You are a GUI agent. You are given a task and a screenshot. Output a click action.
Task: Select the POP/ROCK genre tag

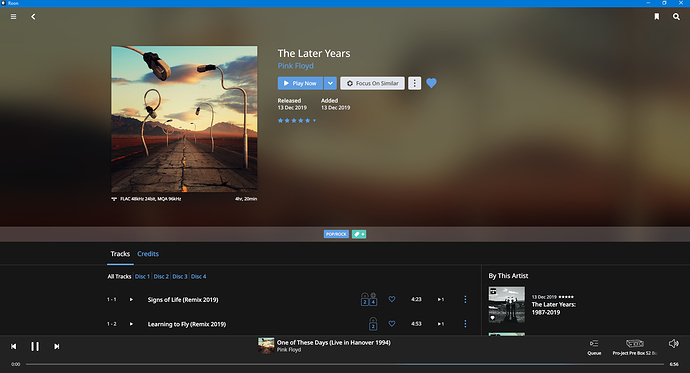pos(336,234)
